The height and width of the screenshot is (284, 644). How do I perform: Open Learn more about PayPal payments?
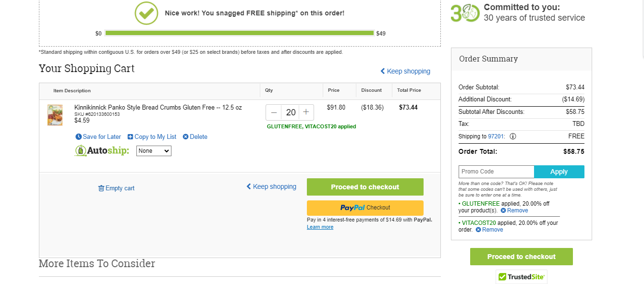(320, 227)
